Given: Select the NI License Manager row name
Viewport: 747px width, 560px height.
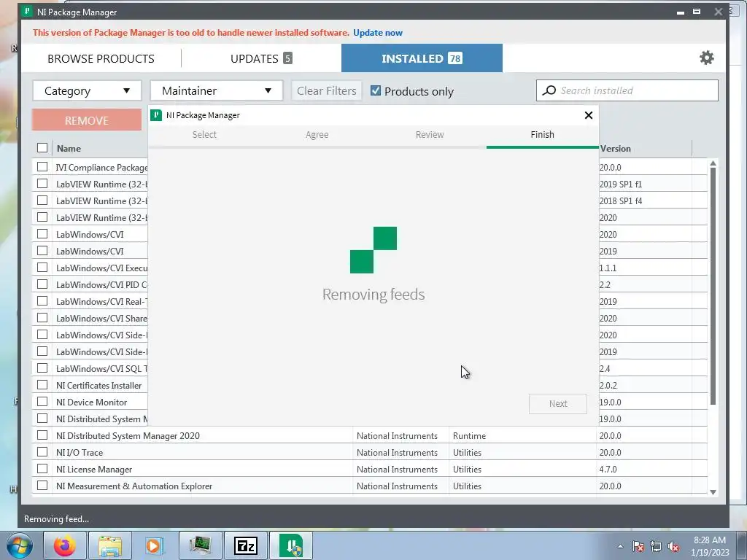Looking at the screenshot, I should [x=94, y=469].
